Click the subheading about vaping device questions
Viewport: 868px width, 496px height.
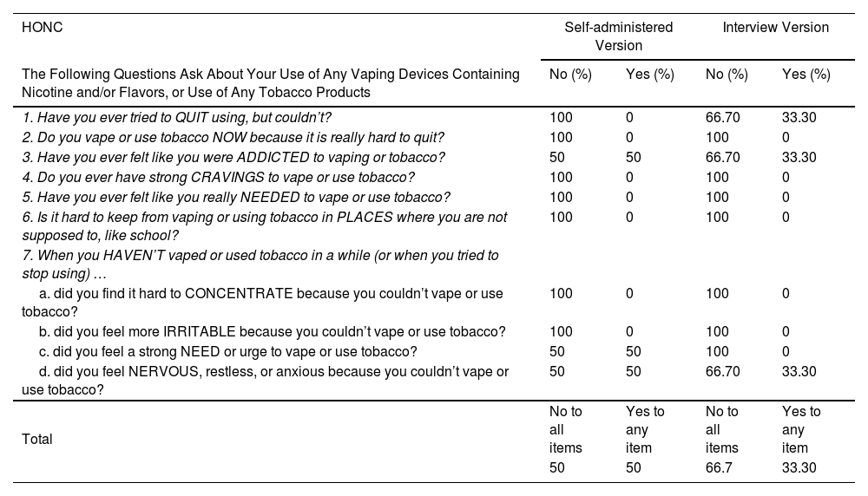click(x=270, y=83)
